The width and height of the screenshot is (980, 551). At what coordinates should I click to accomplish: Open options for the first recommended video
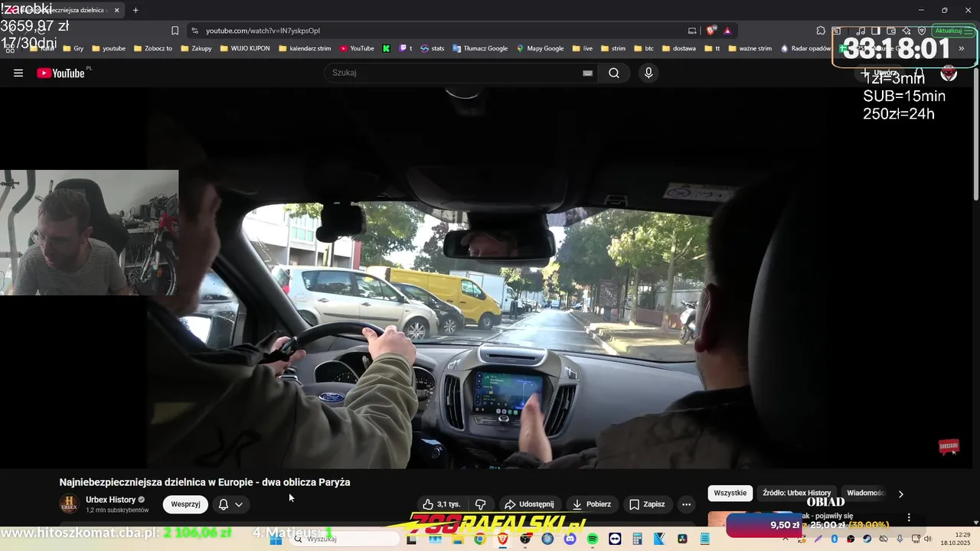coord(909,518)
